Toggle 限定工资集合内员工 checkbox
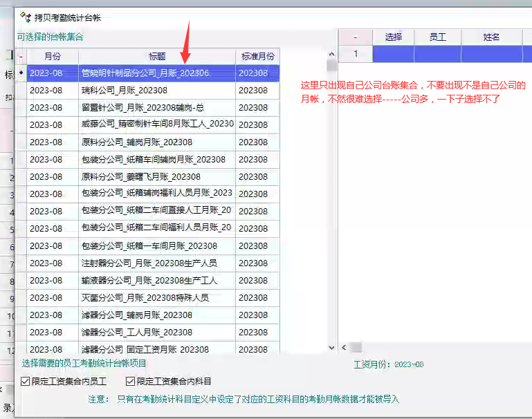 [x=26, y=381]
